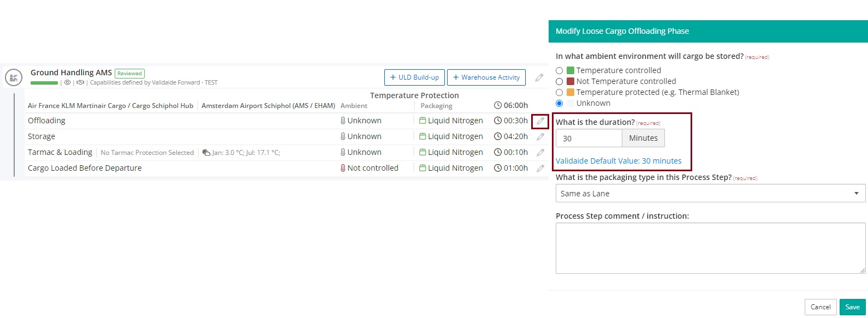Click the weather icon beside Jan: 3.0 °C

[206, 153]
